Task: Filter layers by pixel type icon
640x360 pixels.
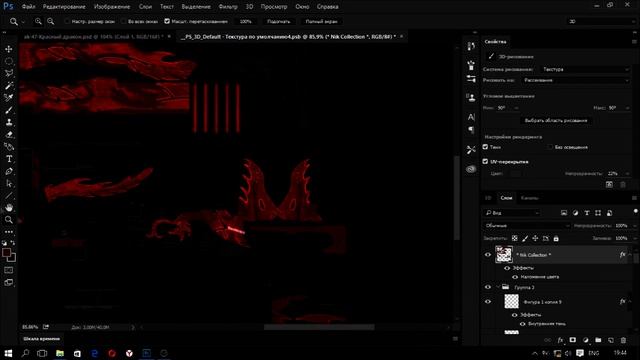Action: pos(564,213)
